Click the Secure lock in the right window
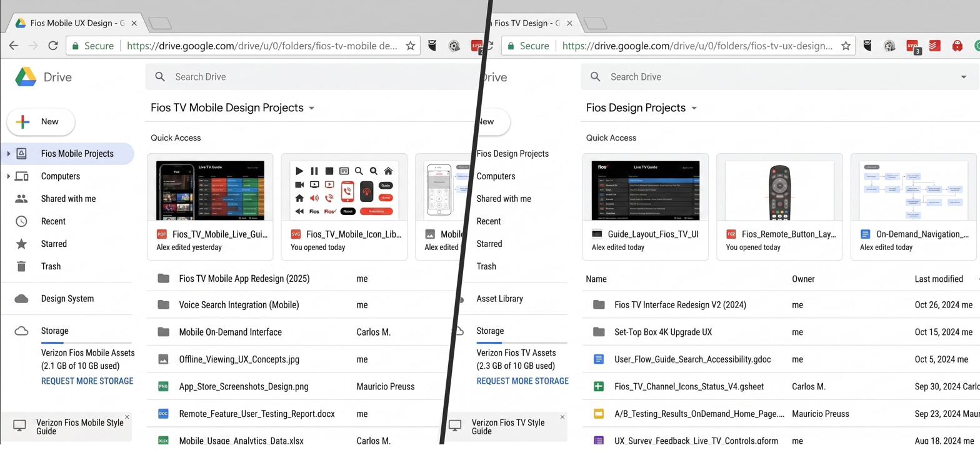 511,46
